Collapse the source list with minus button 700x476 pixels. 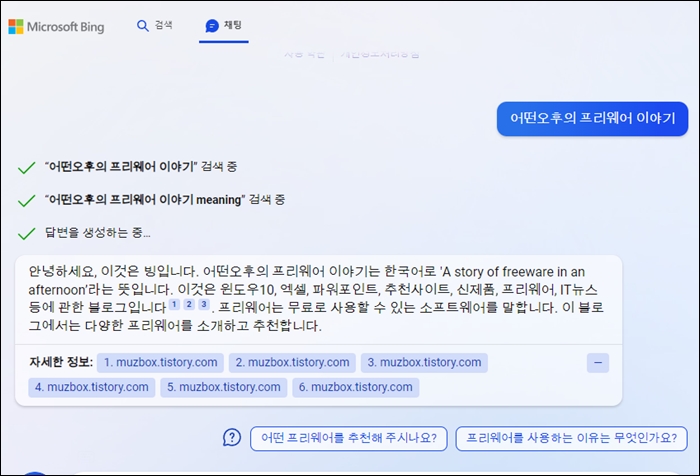(x=598, y=363)
